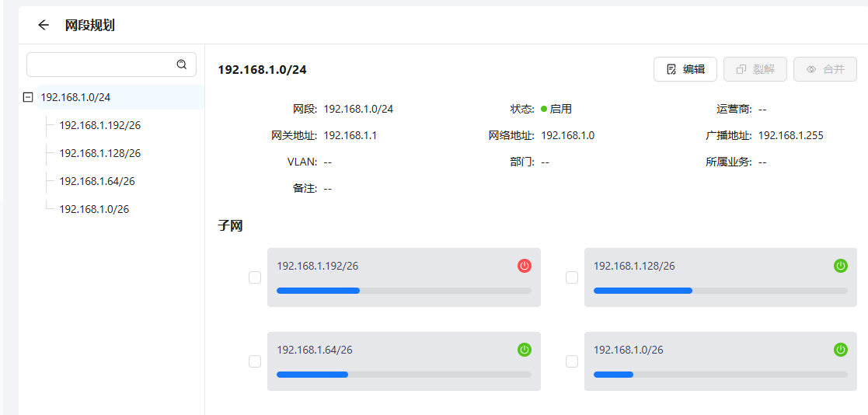Click green power icon on 192.168.1.0/26 card

(841, 350)
